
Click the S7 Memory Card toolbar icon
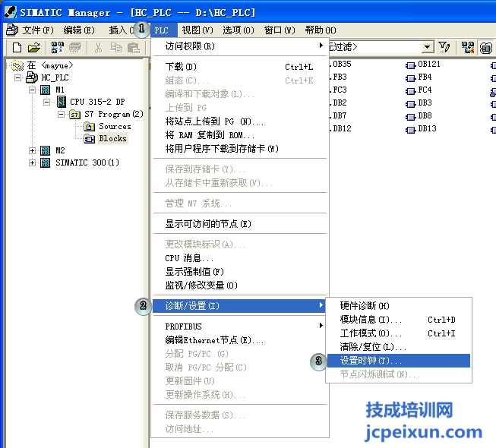(75, 48)
